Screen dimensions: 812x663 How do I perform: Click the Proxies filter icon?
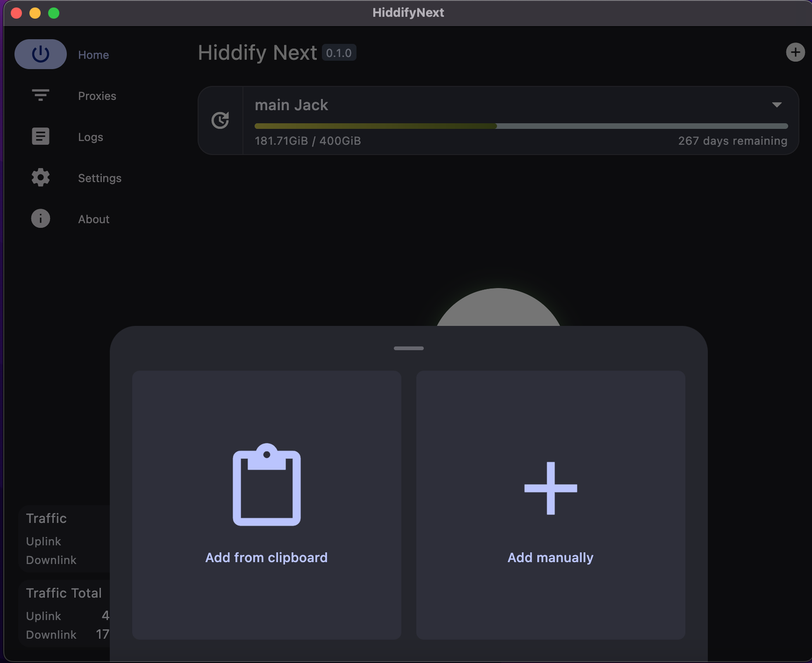[x=41, y=95]
